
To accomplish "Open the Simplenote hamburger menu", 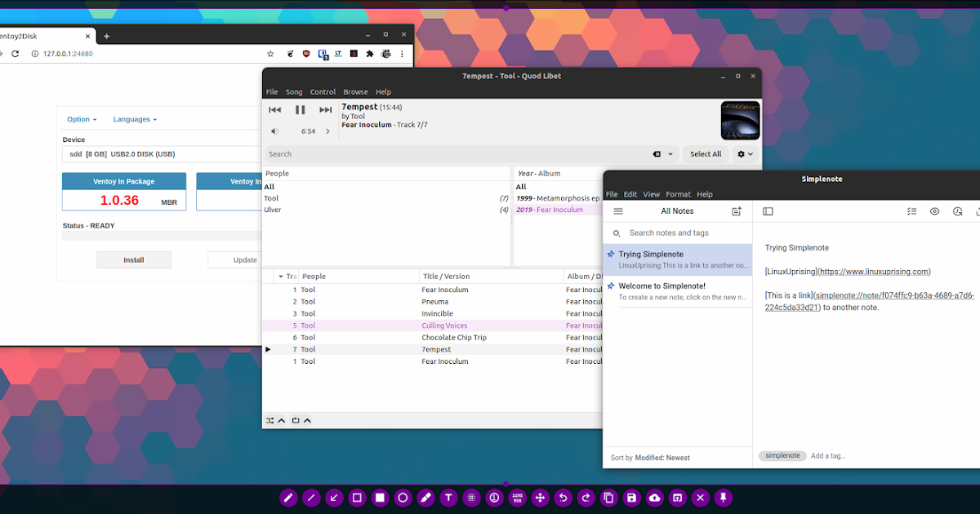I will 618,211.
